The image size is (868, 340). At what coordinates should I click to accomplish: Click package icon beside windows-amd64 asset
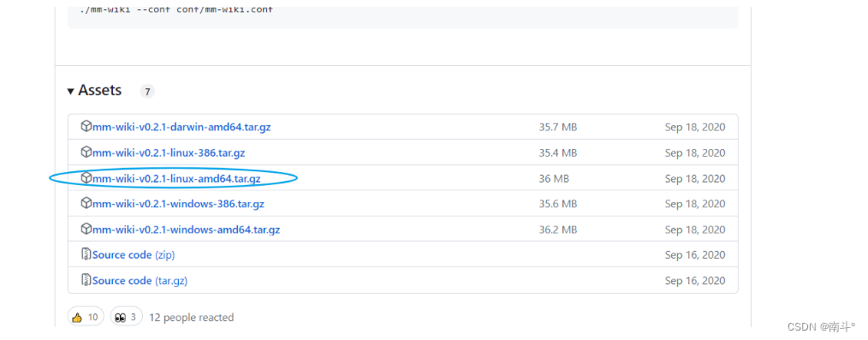(x=86, y=229)
